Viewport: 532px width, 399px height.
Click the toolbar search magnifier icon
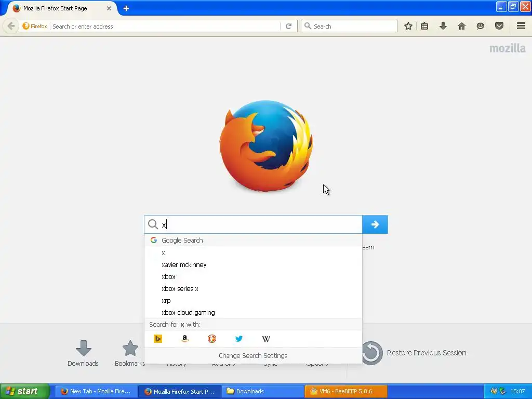[x=308, y=26]
